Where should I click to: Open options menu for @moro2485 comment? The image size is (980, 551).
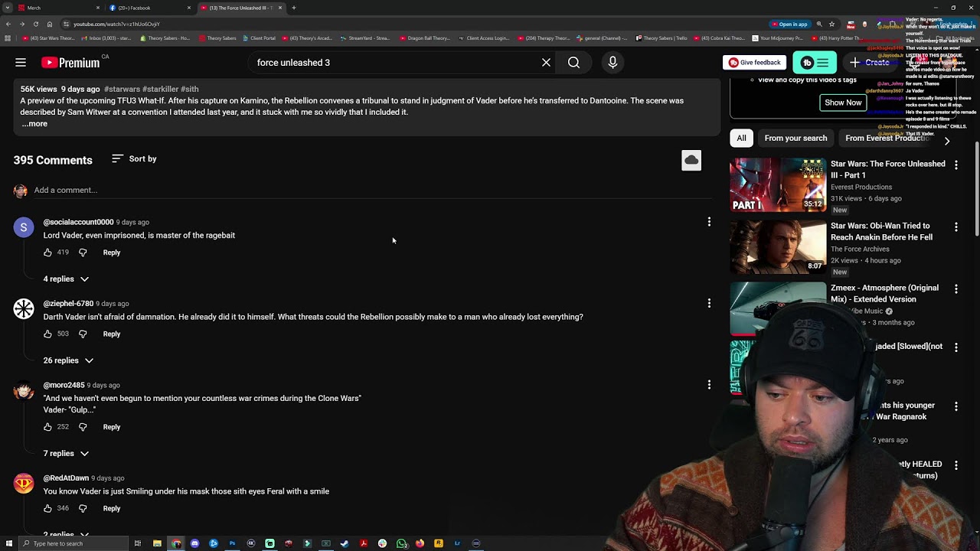[709, 385]
